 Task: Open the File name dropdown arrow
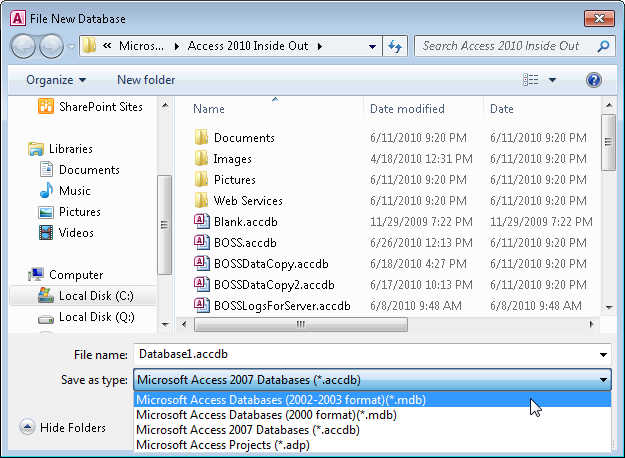click(603, 355)
